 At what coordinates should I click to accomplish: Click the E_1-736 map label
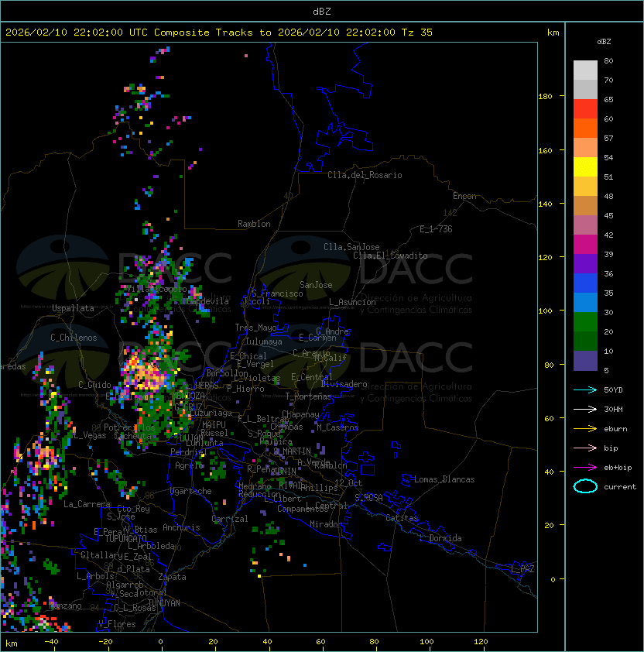436,229
